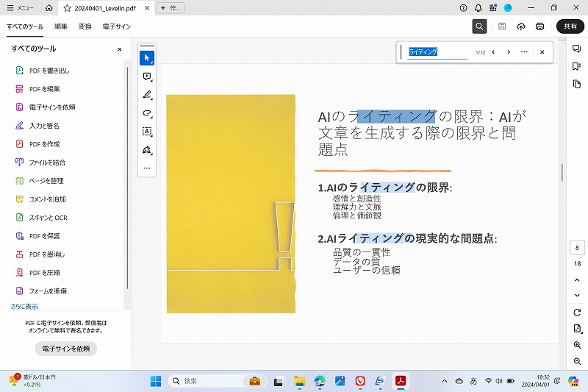
Task: Expand more tools in quick toolbar
Action: point(147,168)
